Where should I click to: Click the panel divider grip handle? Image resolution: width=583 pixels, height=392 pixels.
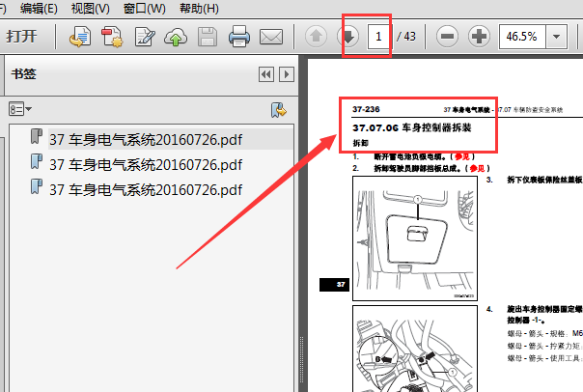pyautogui.click(x=301, y=359)
